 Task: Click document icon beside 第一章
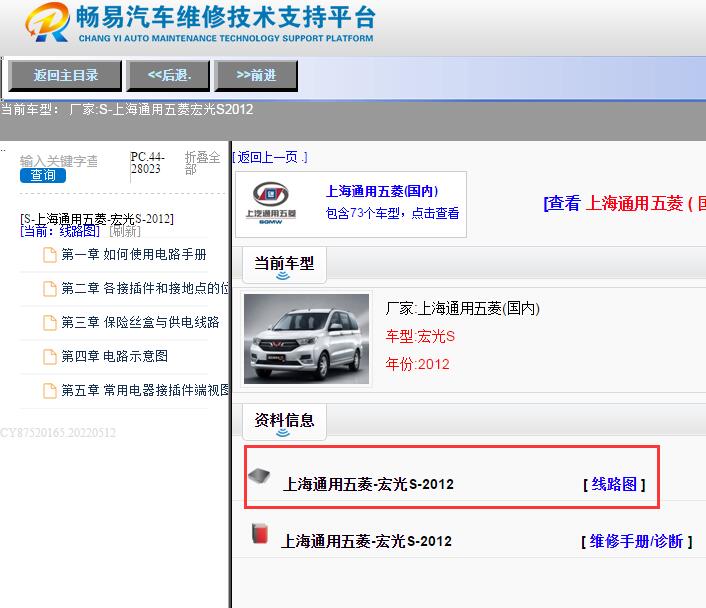tap(50, 255)
